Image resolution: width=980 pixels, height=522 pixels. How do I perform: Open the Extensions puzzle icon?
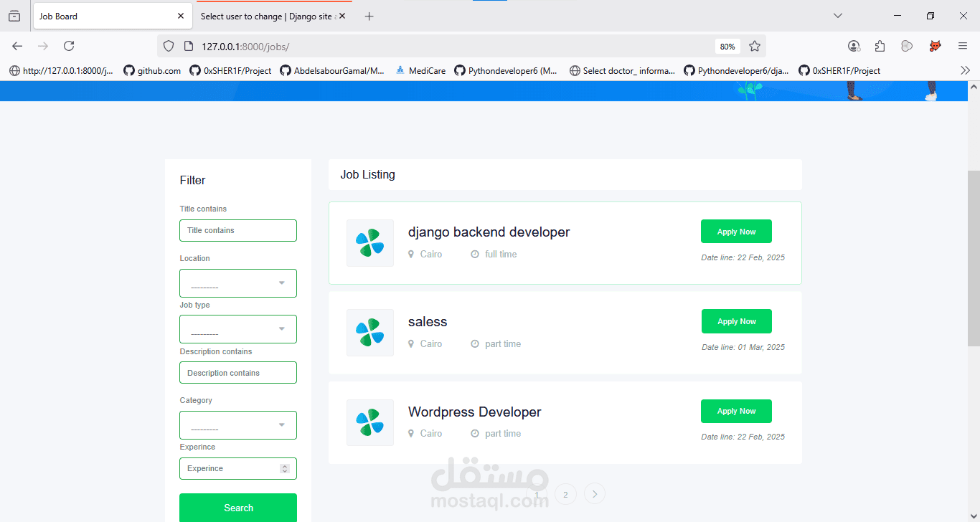coord(880,46)
